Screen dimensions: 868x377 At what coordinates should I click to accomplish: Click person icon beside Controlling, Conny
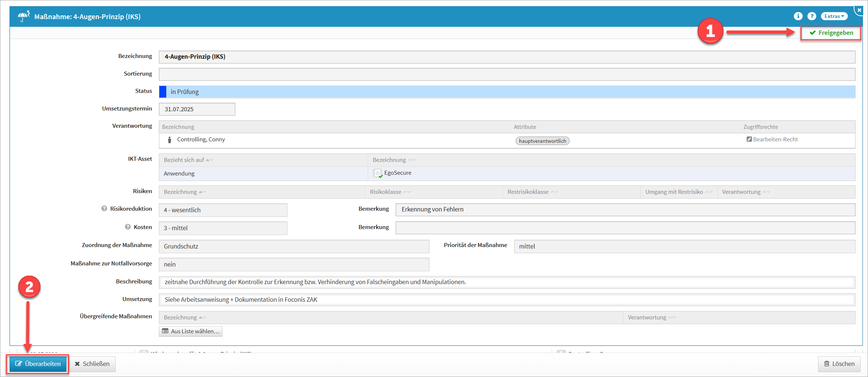(x=170, y=140)
